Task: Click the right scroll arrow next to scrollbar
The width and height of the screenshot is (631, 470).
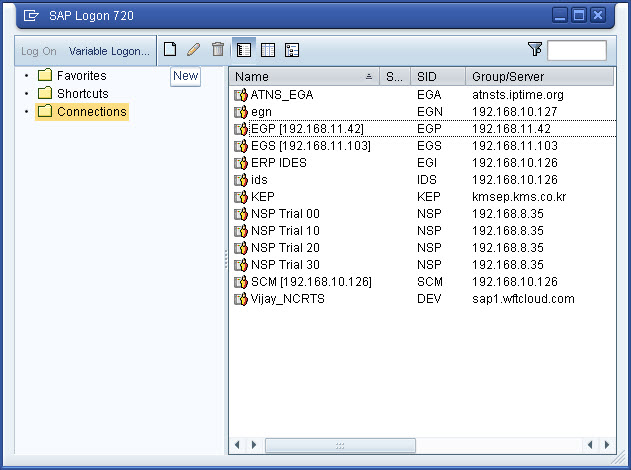Action: click(x=254, y=445)
